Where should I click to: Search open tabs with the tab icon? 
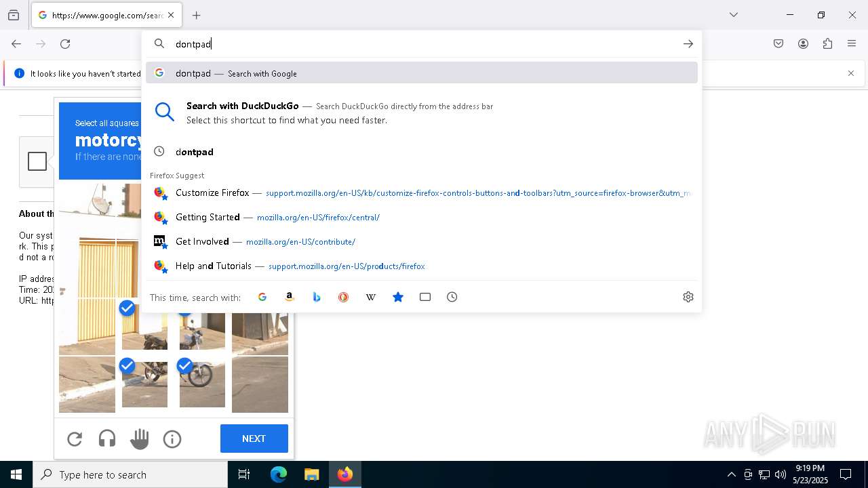(x=425, y=297)
